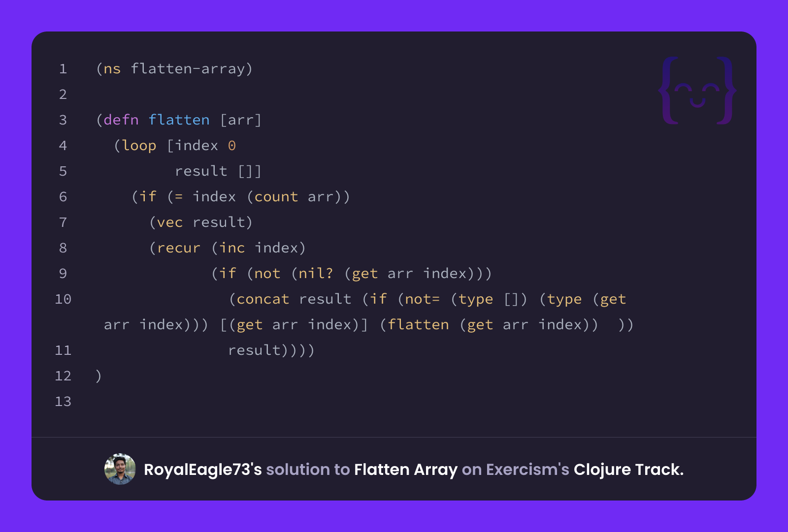
Task: Click line number 12 in the gutter
Action: [x=63, y=376]
